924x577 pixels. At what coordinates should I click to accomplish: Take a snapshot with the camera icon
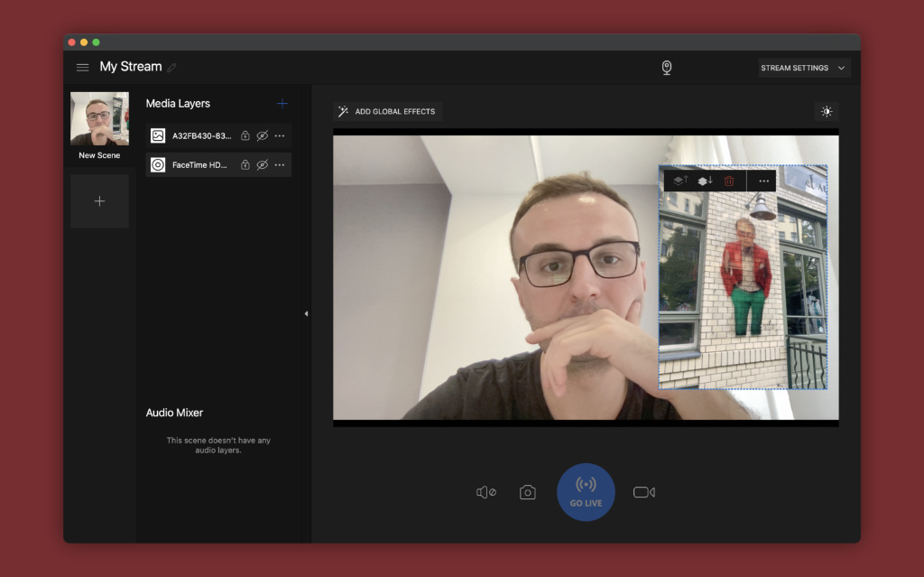click(528, 492)
